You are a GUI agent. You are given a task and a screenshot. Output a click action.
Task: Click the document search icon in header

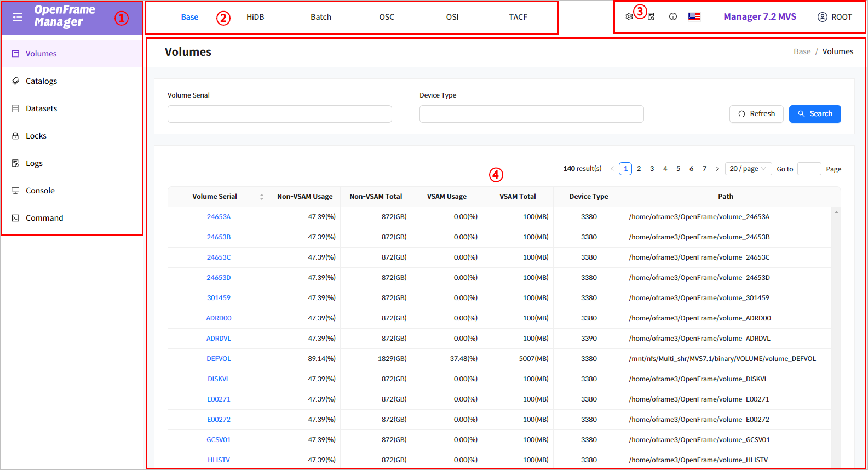[x=651, y=17]
